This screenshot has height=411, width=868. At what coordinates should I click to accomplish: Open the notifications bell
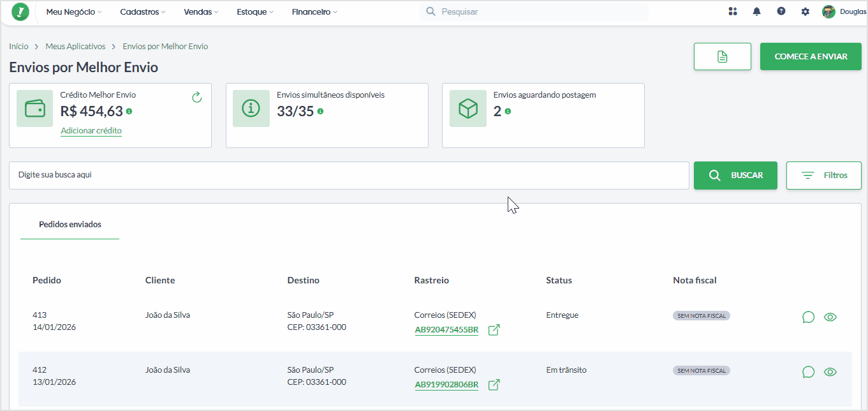pos(757,11)
